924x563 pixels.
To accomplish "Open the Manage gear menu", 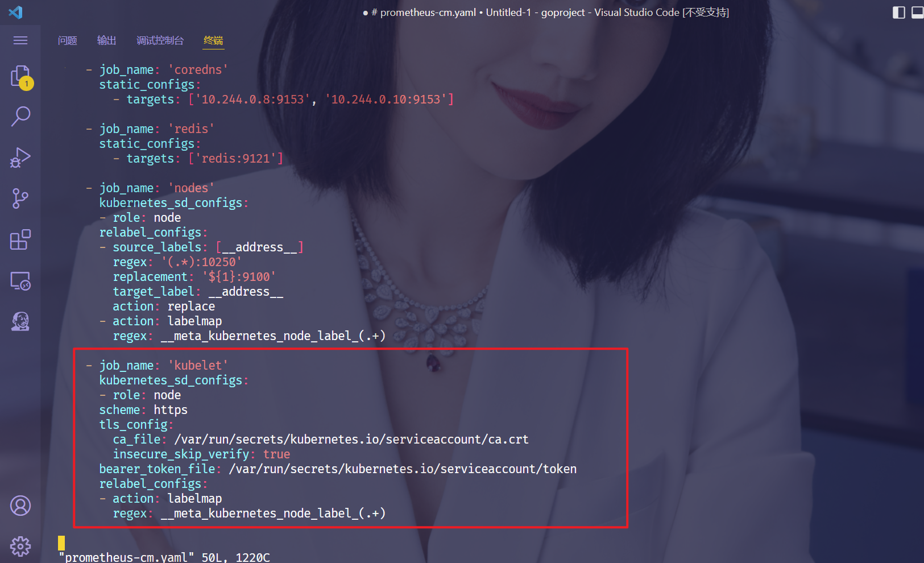I will click(20, 546).
